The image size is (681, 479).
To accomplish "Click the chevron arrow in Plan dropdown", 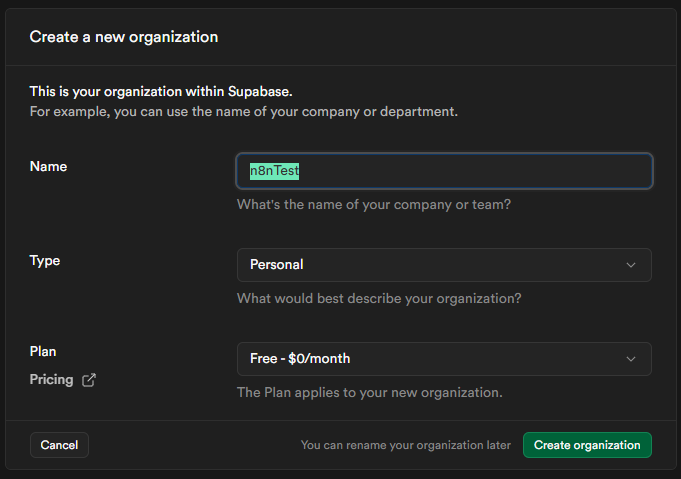I will tap(630, 358).
